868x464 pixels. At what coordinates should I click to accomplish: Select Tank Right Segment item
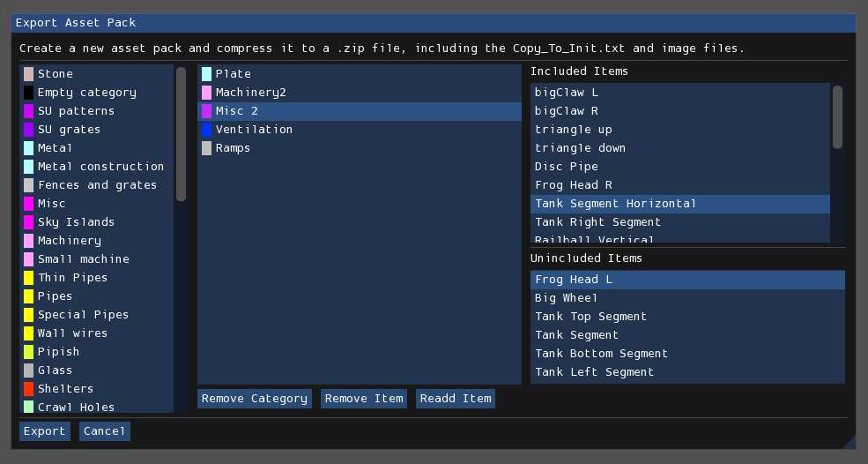tap(680, 222)
